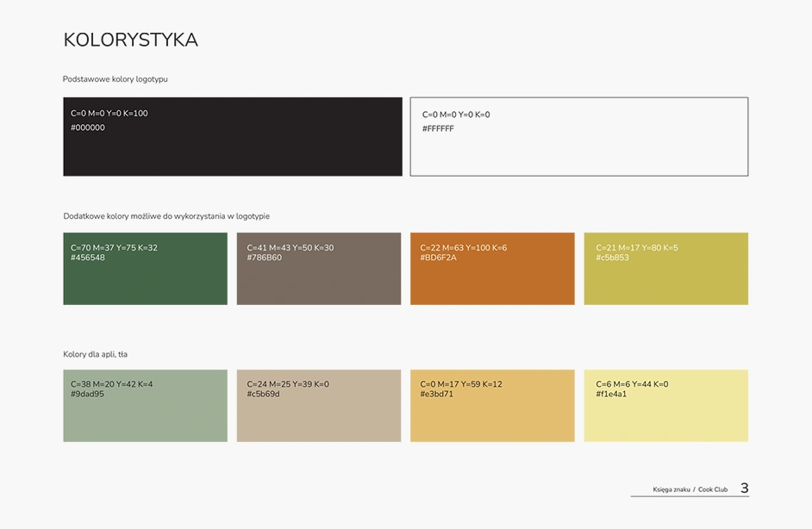Choose the orange #BD6F2A swatch
The width and height of the screenshot is (812, 529).
(491, 277)
